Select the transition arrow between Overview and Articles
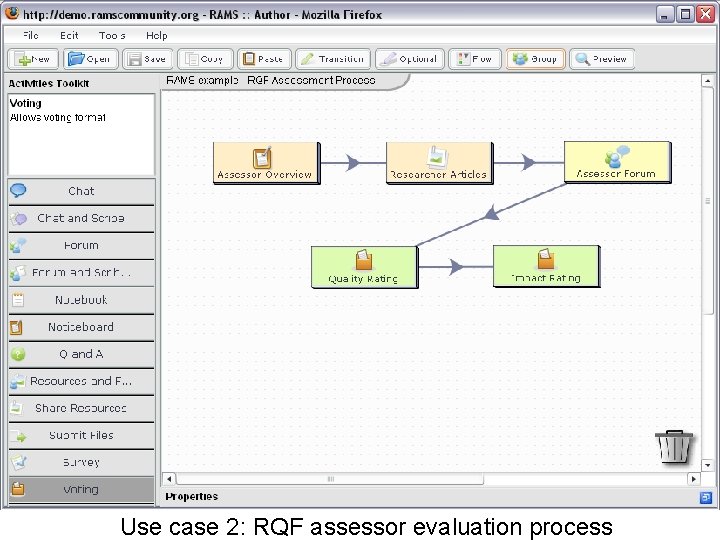 (x=353, y=163)
